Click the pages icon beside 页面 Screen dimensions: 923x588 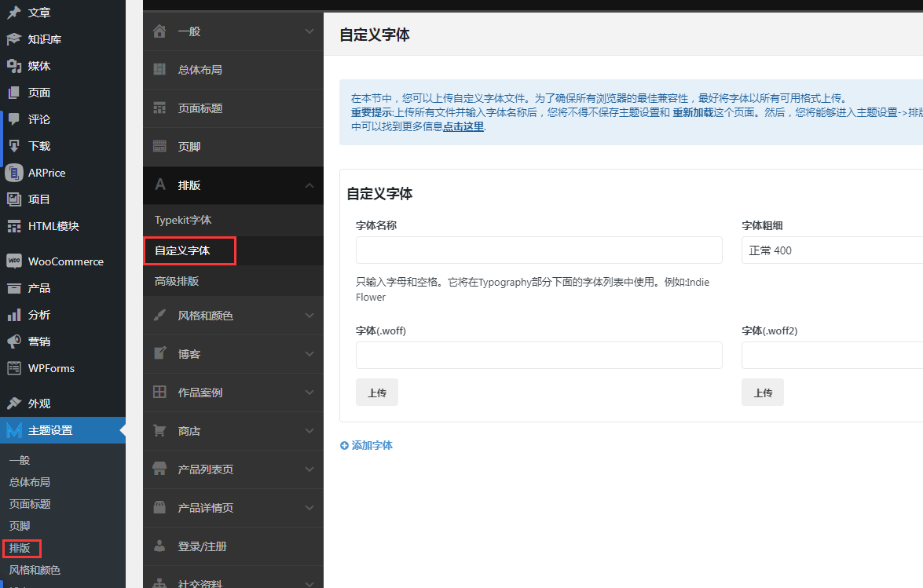(x=14, y=93)
